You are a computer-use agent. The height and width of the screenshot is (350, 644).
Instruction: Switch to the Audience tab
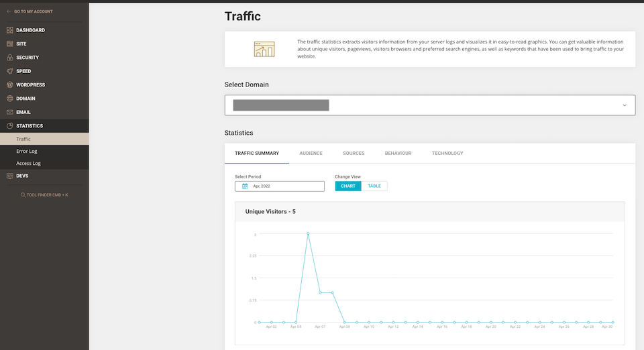click(311, 153)
